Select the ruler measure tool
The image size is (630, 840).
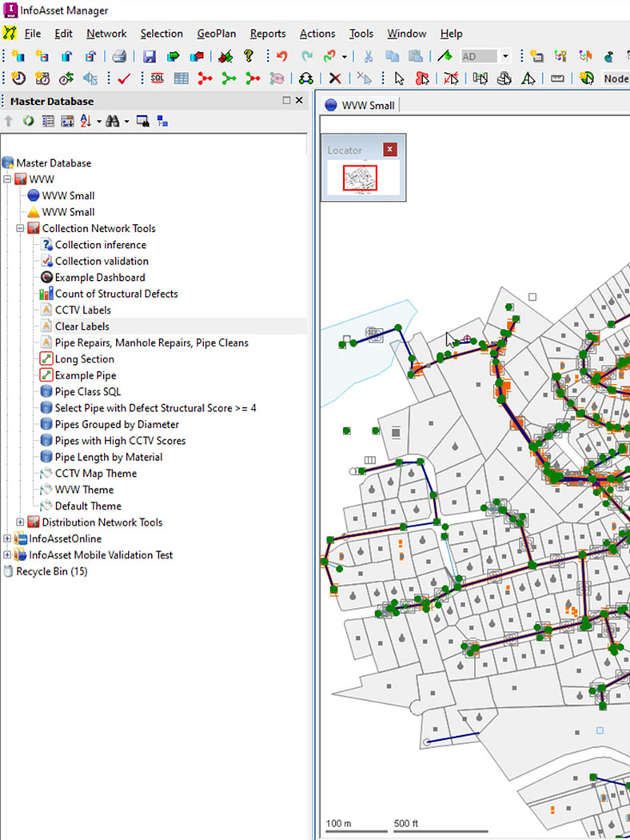[x=557, y=78]
